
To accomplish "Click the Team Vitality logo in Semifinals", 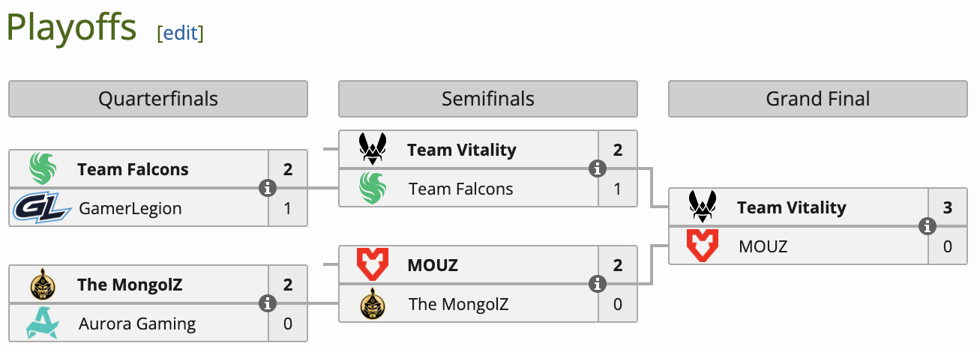I will pyautogui.click(x=373, y=150).
